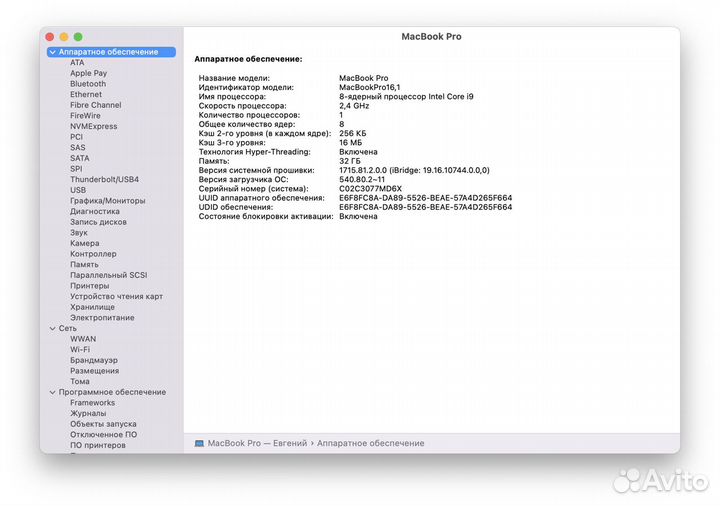Open the WWAN entry
This screenshot has width=720, height=506.
click(83, 339)
